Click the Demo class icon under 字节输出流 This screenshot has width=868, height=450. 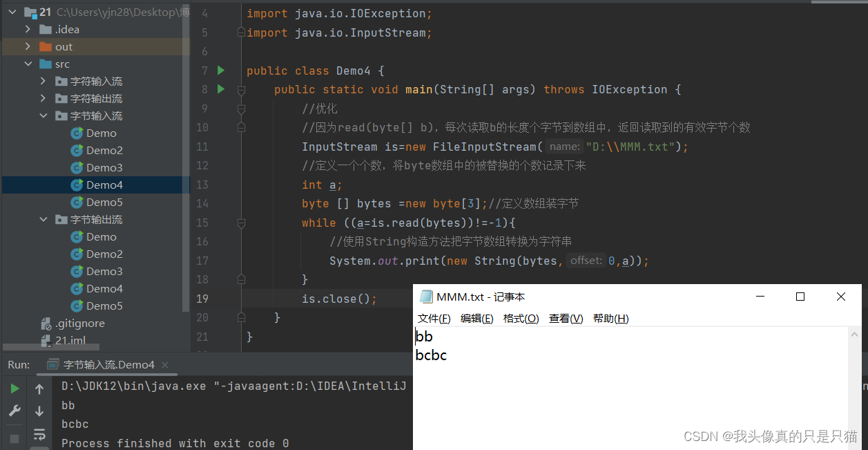(77, 236)
